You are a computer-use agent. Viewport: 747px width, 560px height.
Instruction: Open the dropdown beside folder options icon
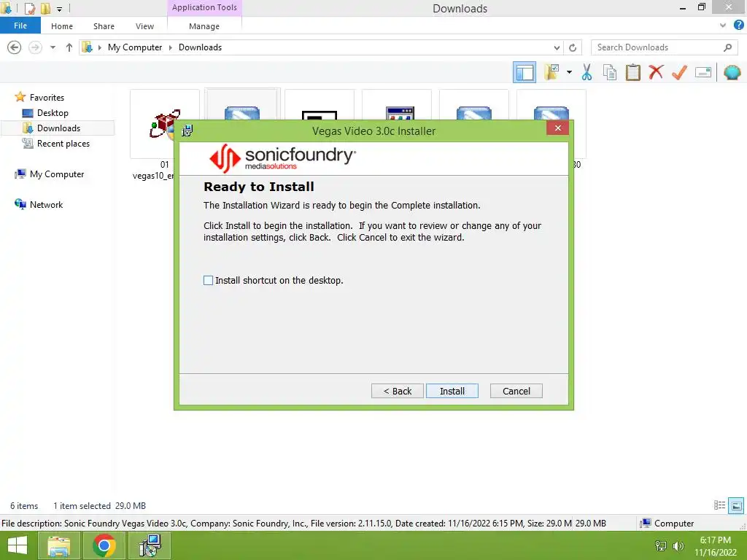(569, 72)
